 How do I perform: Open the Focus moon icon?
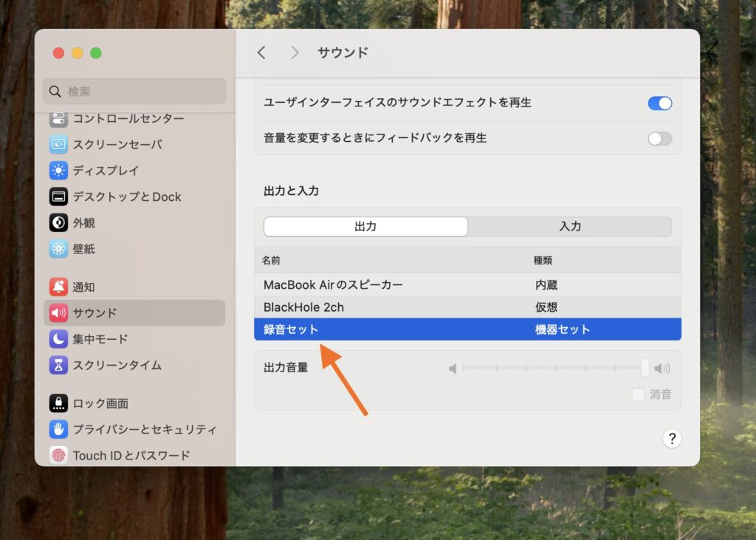[x=58, y=339]
